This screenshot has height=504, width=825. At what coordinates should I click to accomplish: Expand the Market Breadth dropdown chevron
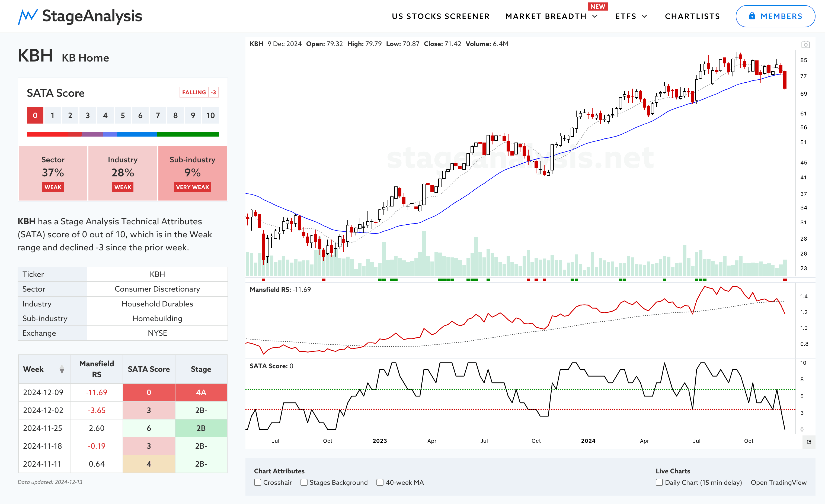coord(595,16)
